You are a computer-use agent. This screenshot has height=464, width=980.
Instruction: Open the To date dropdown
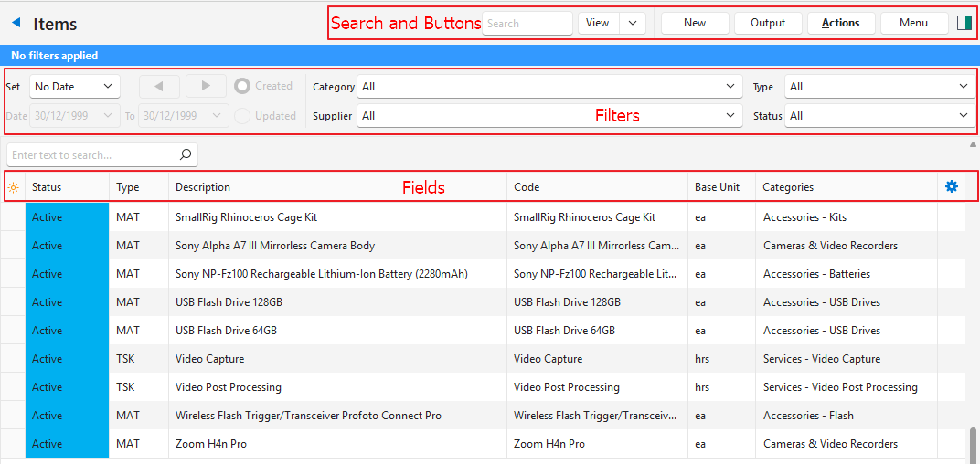pyautogui.click(x=183, y=115)
